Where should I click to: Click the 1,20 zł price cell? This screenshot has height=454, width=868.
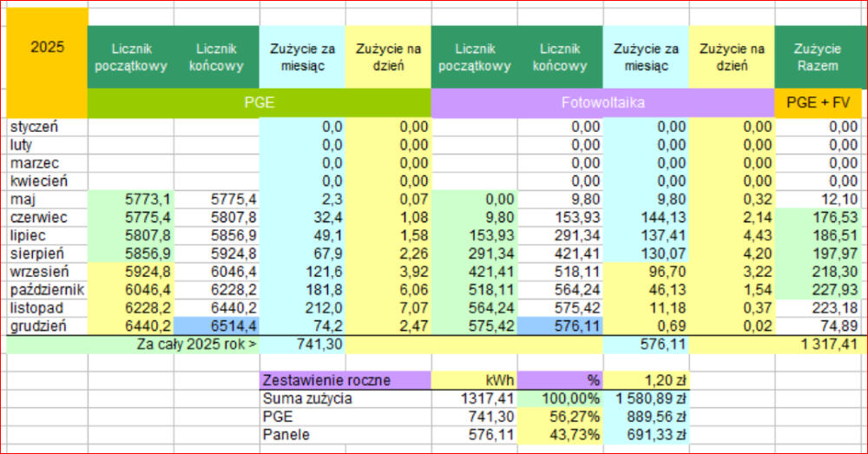645,380
